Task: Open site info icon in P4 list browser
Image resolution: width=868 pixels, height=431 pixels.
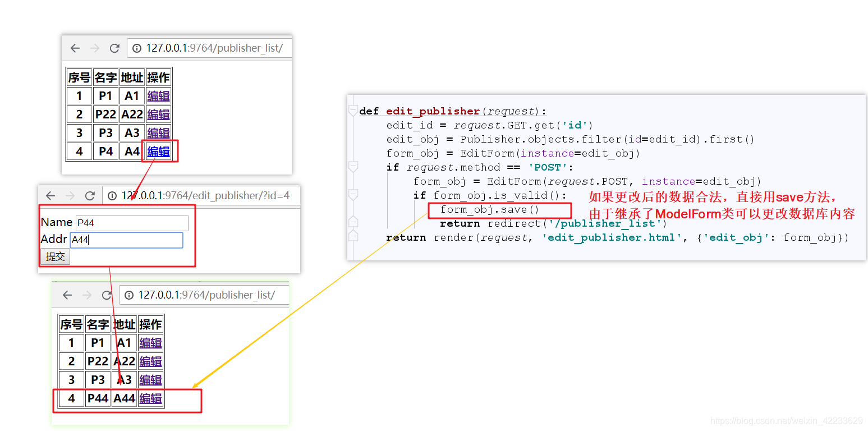Action: coord(136,48)
